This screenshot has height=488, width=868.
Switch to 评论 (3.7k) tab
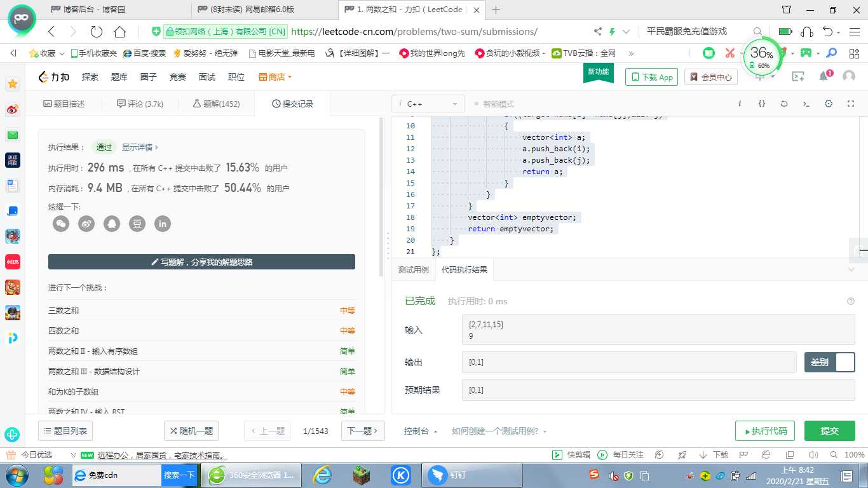(140, 104)
